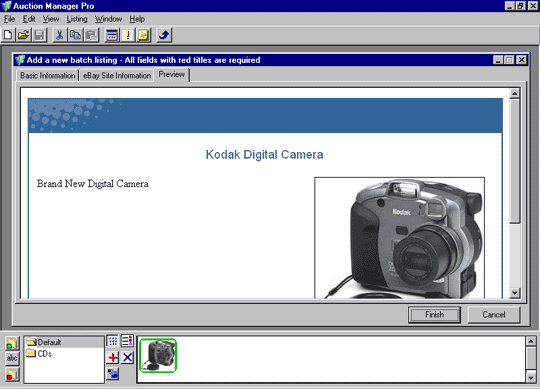Click the folder icon with red square
The image size is (540, 389).
tap(12, 374)
